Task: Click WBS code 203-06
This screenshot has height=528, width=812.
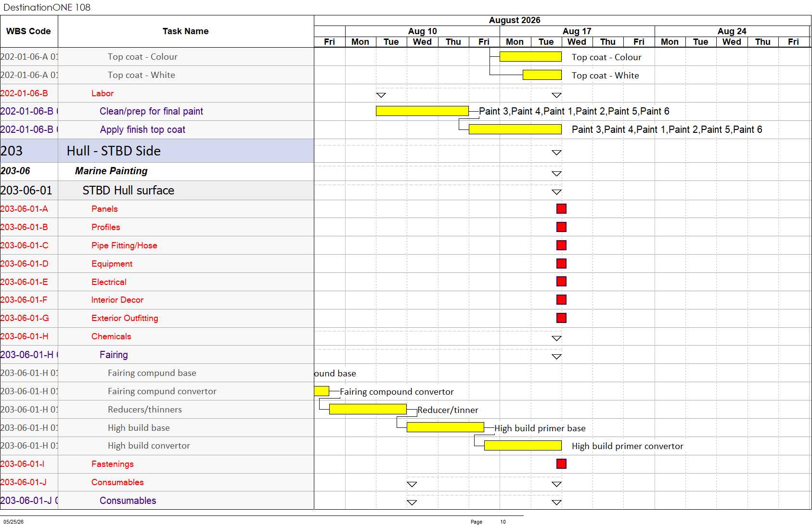Action: point(15,171)
